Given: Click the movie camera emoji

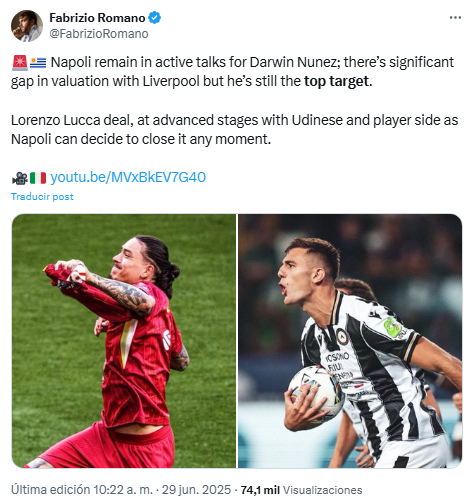Looking at the screenshot, I should pos(20,178).
